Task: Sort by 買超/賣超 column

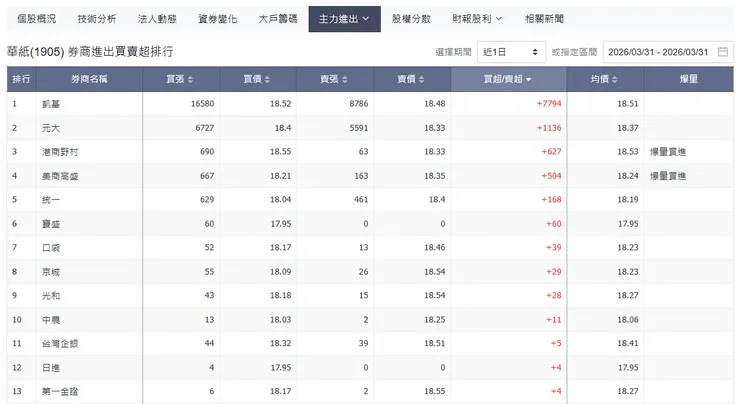Action: [x=508, y=79]
